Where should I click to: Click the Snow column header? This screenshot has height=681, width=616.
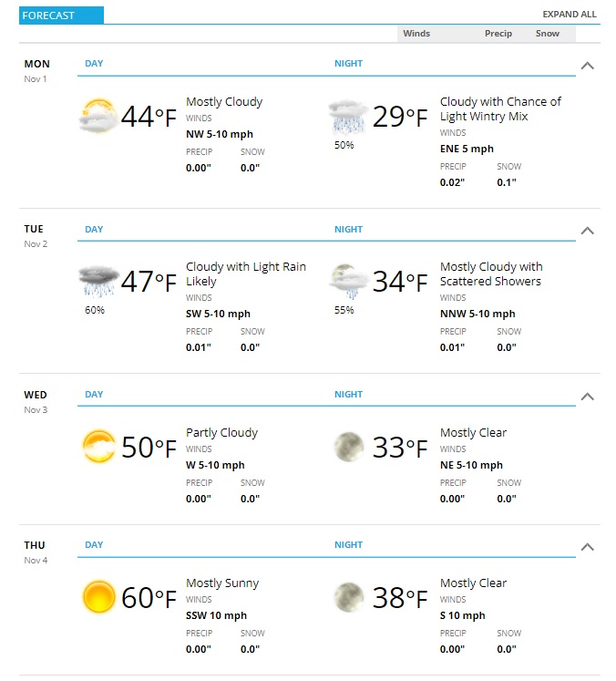[548, 34]
